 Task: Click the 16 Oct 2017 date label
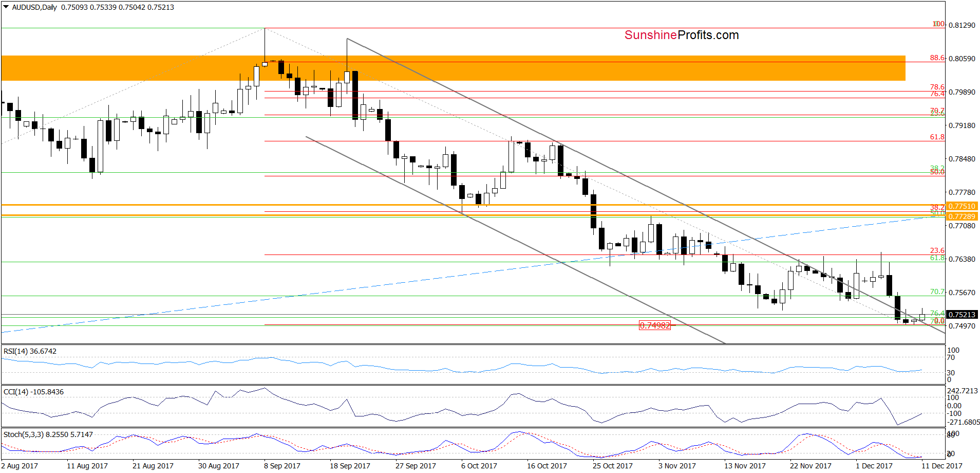(x=547, y=466)
